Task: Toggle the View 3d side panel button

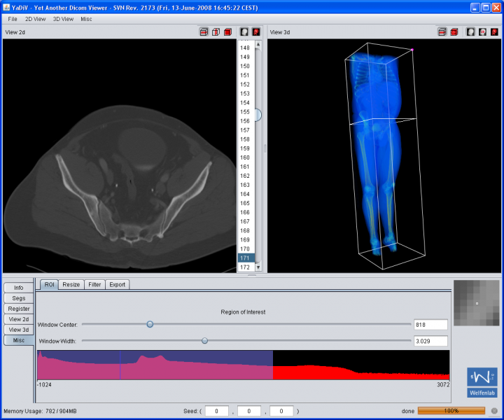Action: pos(19,330)
